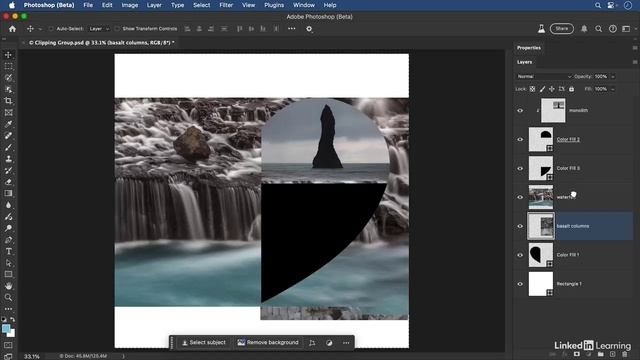Toggle lock transparent pixels
This screenshot has width=640, height=360.
pos(532,89)
